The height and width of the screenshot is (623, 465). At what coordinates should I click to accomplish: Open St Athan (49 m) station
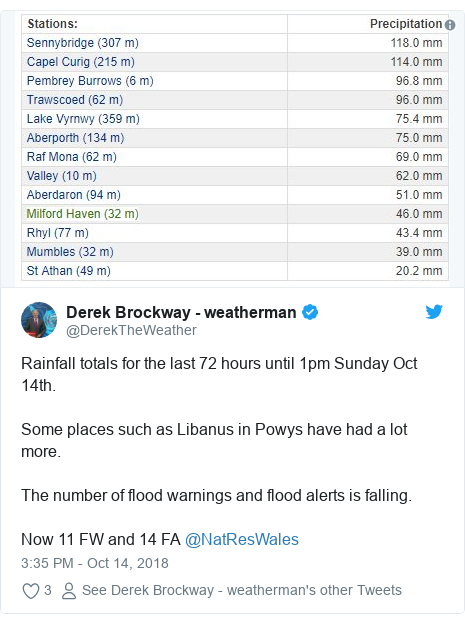[x=68, y=271]
